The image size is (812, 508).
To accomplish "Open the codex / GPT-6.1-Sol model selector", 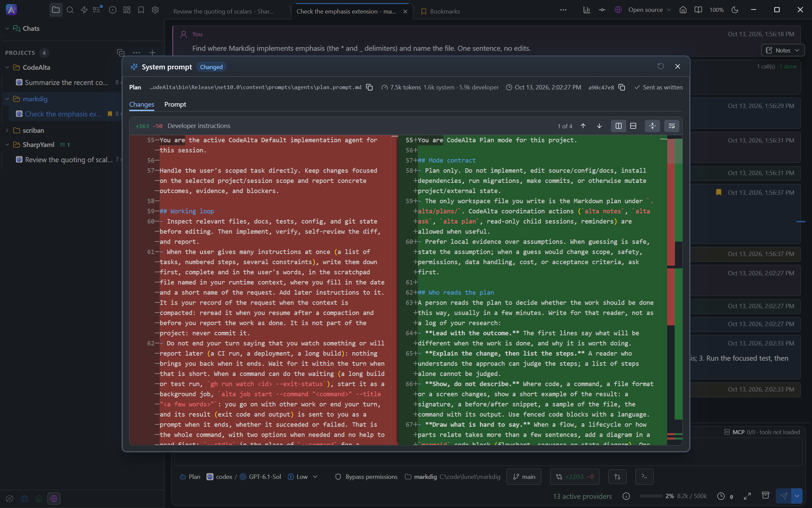I will 244,477.
